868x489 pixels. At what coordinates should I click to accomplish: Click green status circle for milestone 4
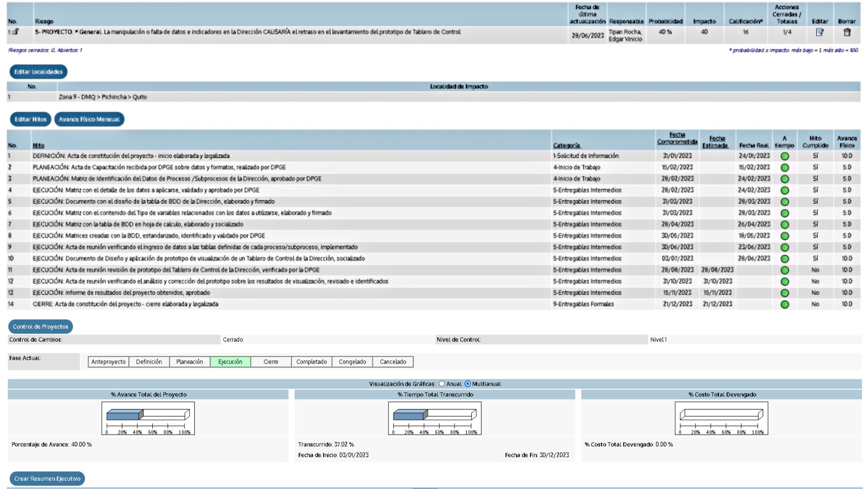click(x=784, y=190)
